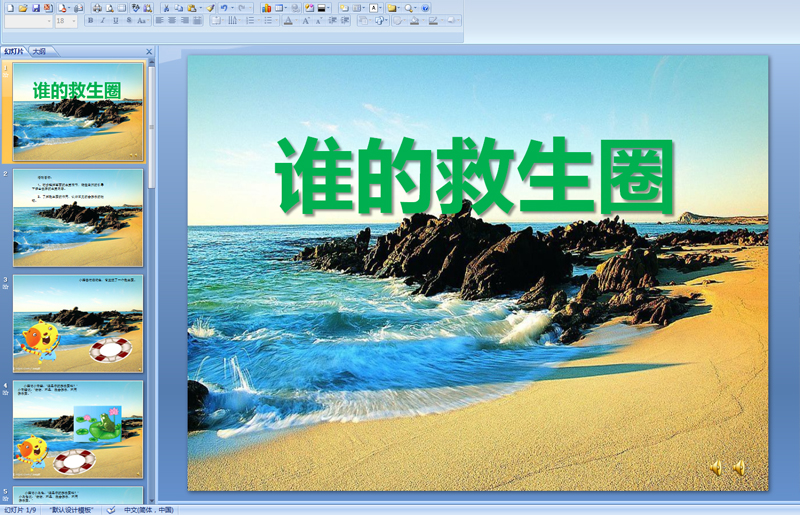Image resolution: width=800 pixels, height=515 pixels.
Task: Select slide 4 thumbnail with frog picture
Action: (x=78, y=429)
